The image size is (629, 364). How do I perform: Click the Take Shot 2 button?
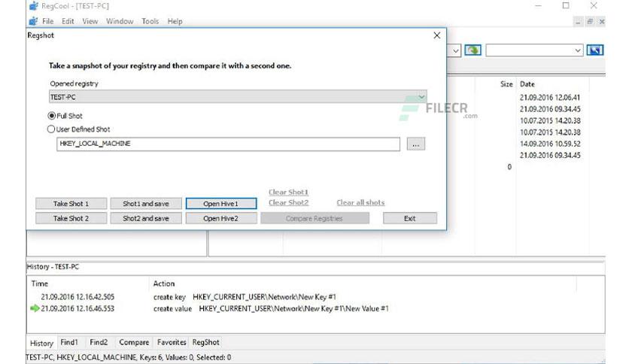[x=71, y=218]
